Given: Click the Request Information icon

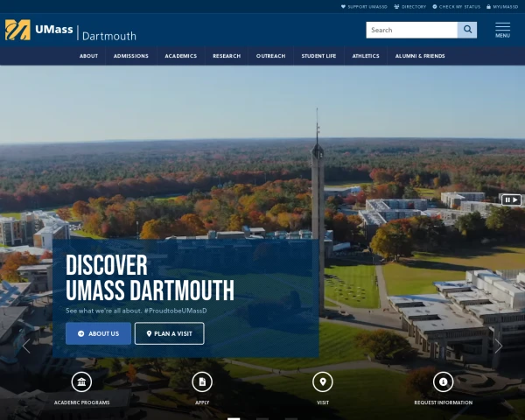Looking at the screenshot, I should pos(444,381).
